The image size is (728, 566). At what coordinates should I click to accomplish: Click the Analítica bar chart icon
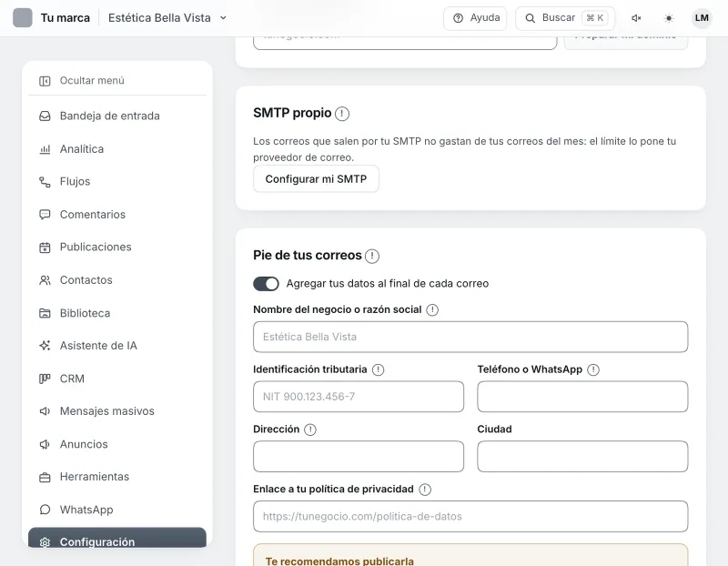[45, 149]
